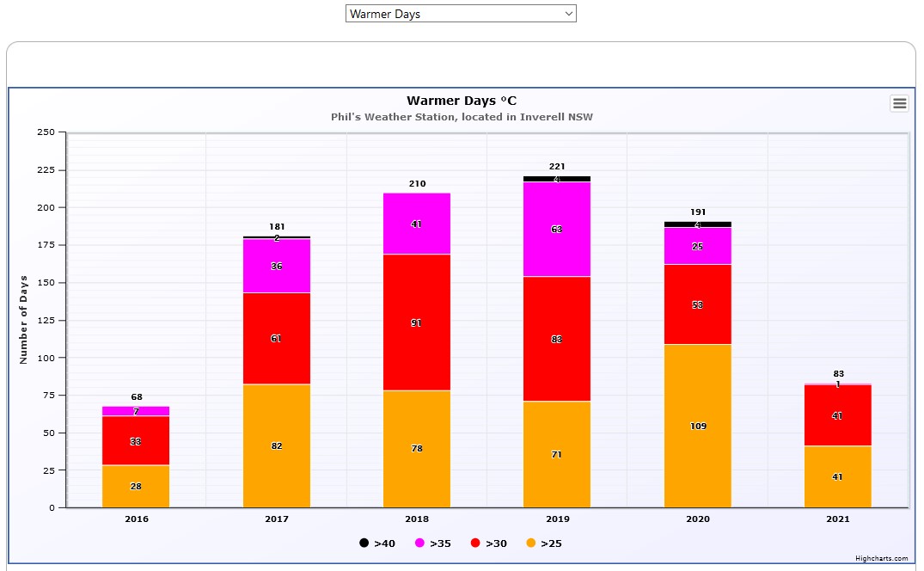The image size is (924, 571).
Task: Click the orange >25 legend dot
Action: (x=531, y=543)
